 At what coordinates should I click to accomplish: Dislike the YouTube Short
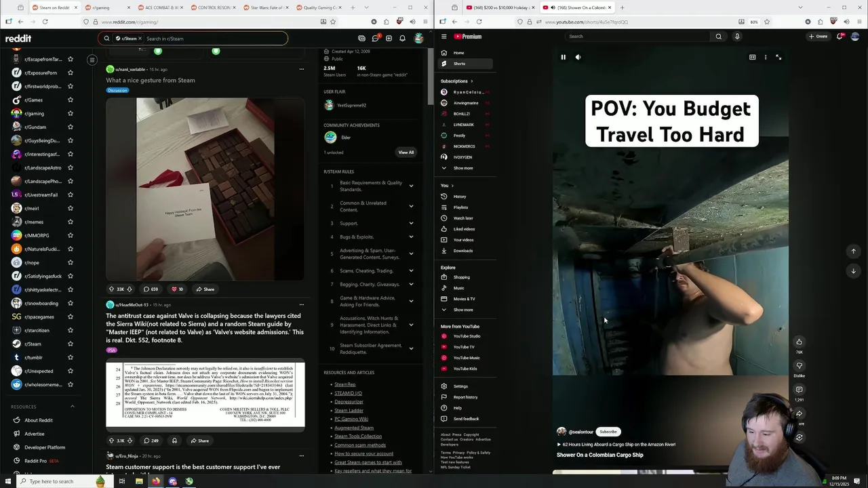click(799, 366)
